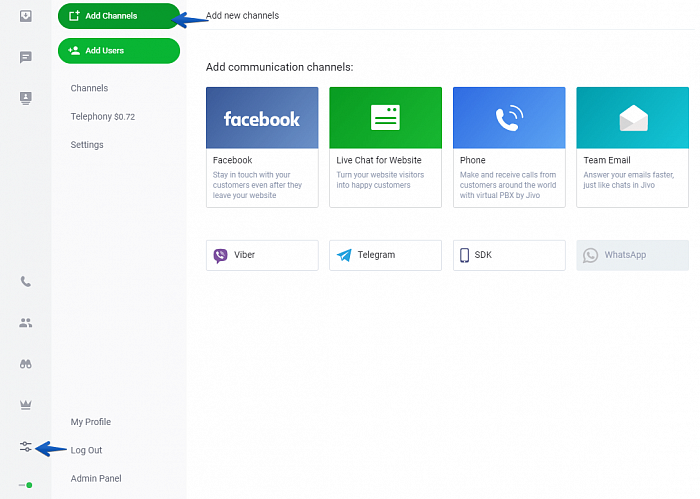
Task: Click 'Answer your emails faster' description
Action: [629, 180]
